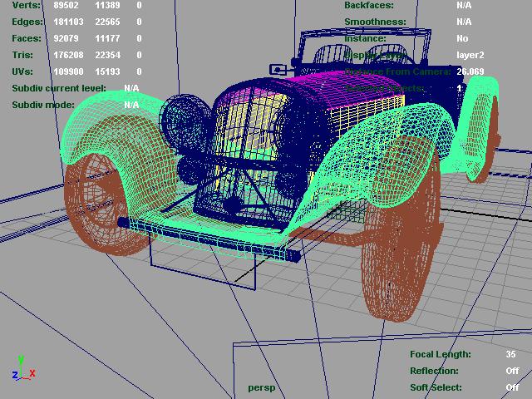Select the side mirror on the car
The height and width of the screenshot is (399, 532).
pos(279,70)
